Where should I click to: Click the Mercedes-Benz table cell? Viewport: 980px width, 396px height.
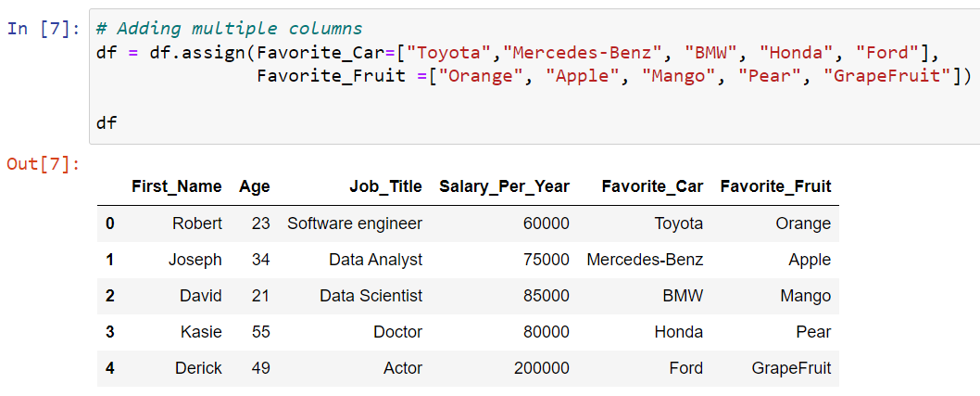pos(645,259)
